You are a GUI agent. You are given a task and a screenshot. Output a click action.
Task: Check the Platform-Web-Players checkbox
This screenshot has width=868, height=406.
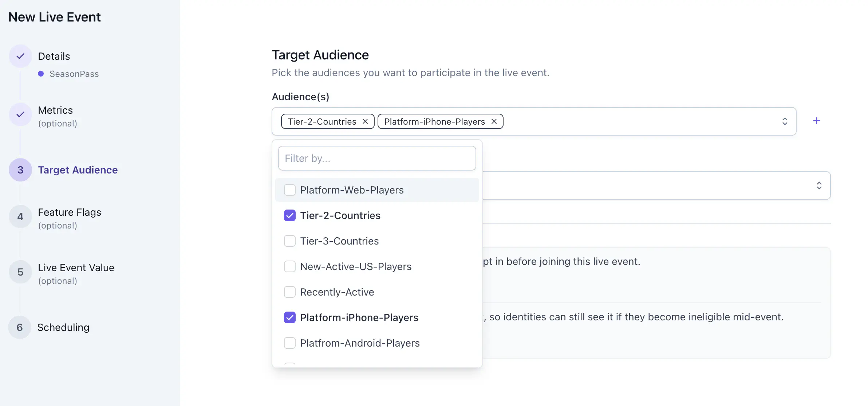point(290,190)
